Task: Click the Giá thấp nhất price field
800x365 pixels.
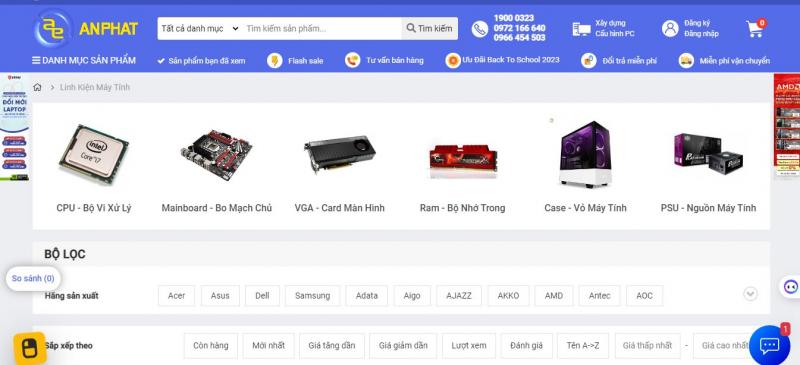Action: click(647, 346)
